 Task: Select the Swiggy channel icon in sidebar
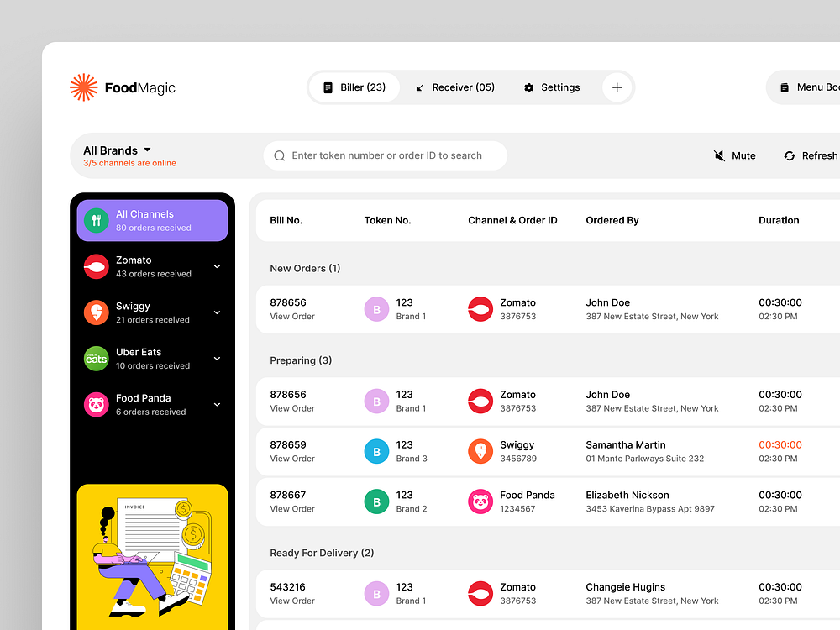96,312
